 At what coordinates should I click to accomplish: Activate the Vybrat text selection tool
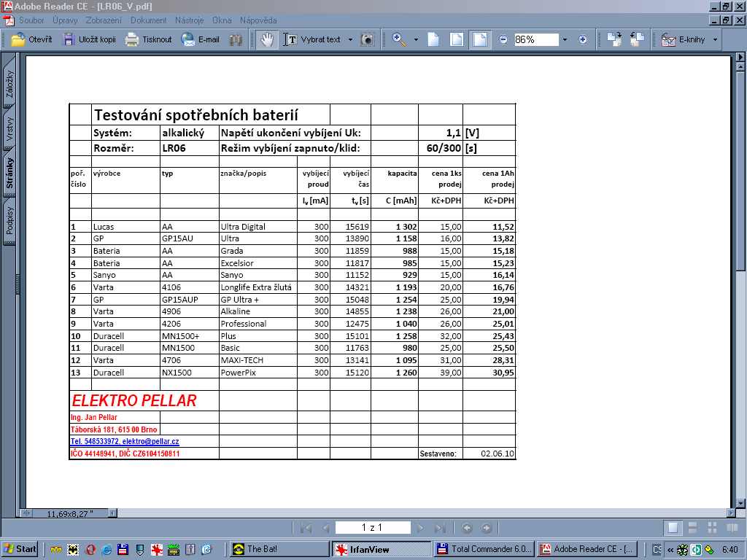(312, 39)
